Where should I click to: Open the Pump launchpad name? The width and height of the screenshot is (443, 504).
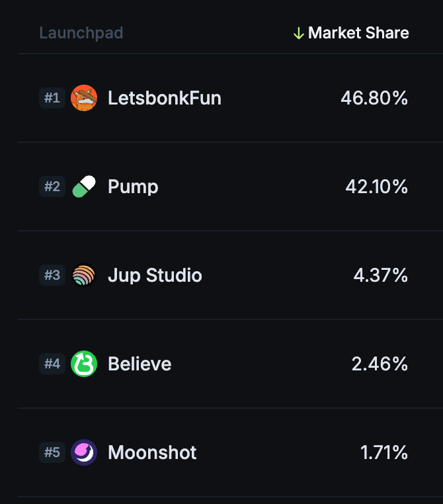pos(133,187)
